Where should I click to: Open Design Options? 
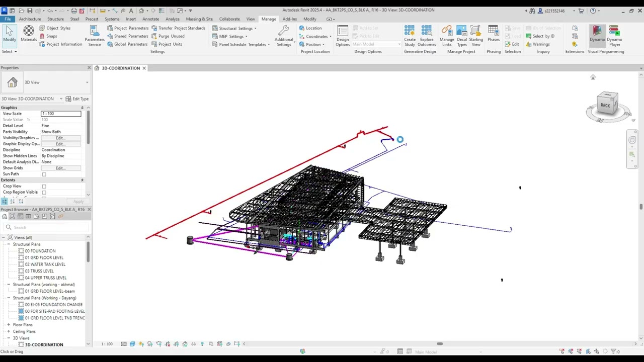coord(343,36)
